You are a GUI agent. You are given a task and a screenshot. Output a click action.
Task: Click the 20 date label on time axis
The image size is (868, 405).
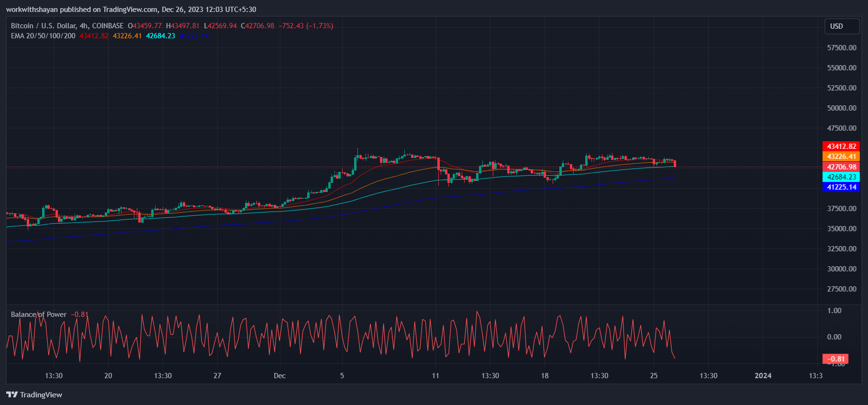pyautogui.click(x=108, y=376)
